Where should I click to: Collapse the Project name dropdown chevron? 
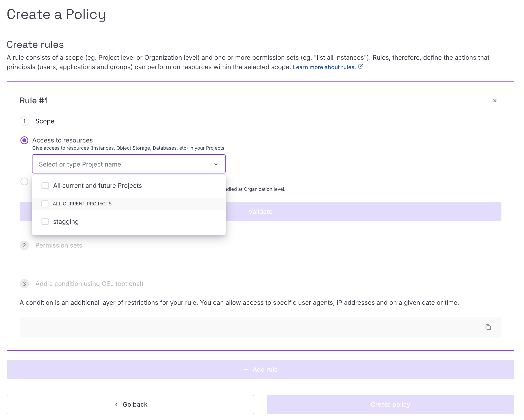tap(216, 164)
